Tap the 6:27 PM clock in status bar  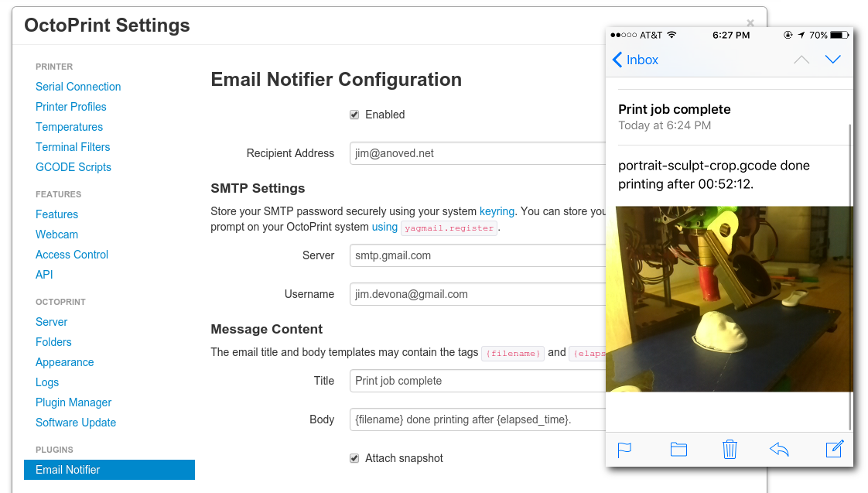[731, 35]
